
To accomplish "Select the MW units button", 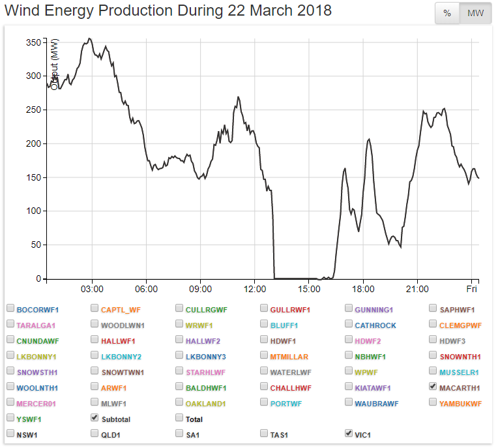I will point(475,14).
